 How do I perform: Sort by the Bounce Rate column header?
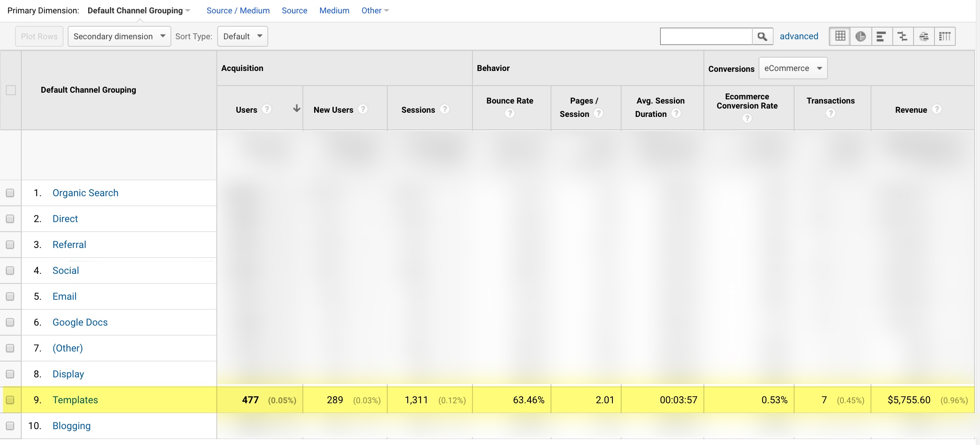(x=510, y=101)
